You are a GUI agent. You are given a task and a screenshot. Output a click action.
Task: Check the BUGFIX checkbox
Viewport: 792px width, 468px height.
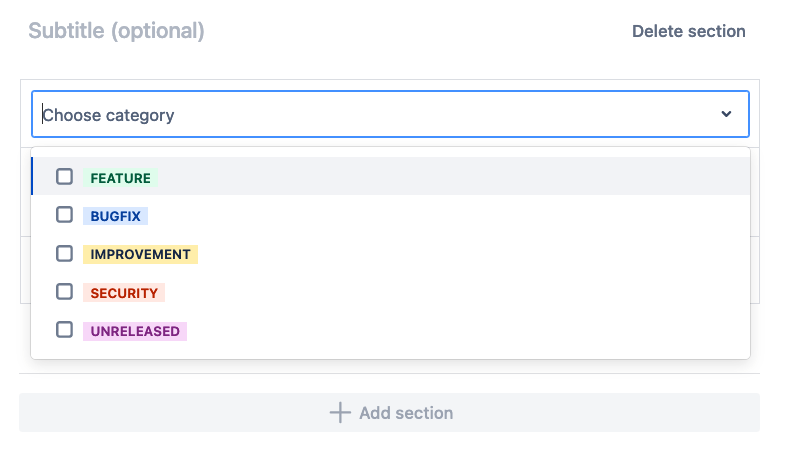64,215
